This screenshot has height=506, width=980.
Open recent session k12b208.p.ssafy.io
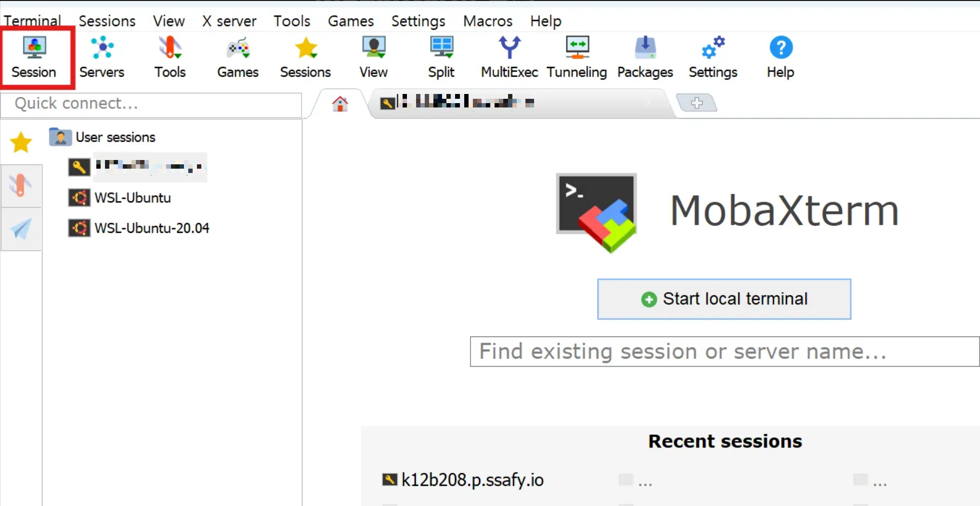click(463, 480)
